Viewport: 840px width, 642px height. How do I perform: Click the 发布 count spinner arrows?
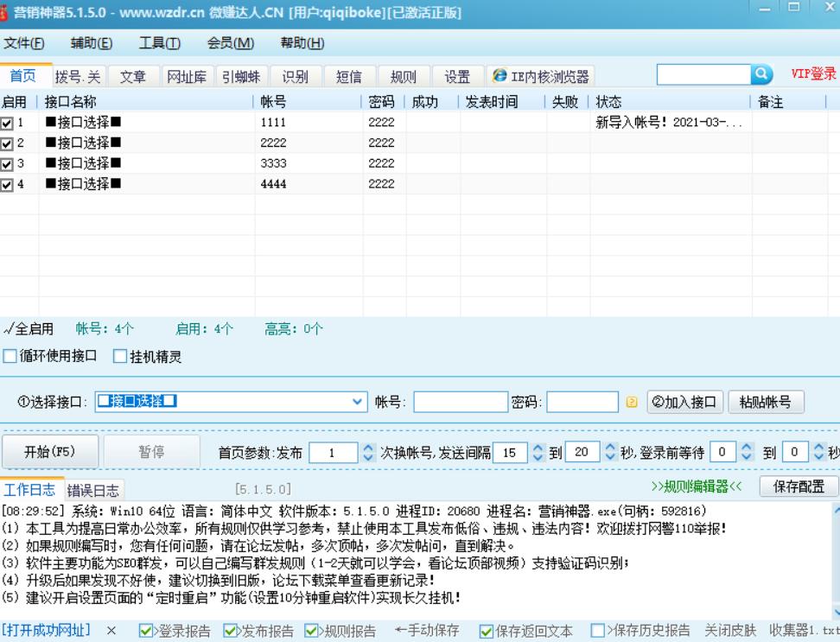[368, 452]
